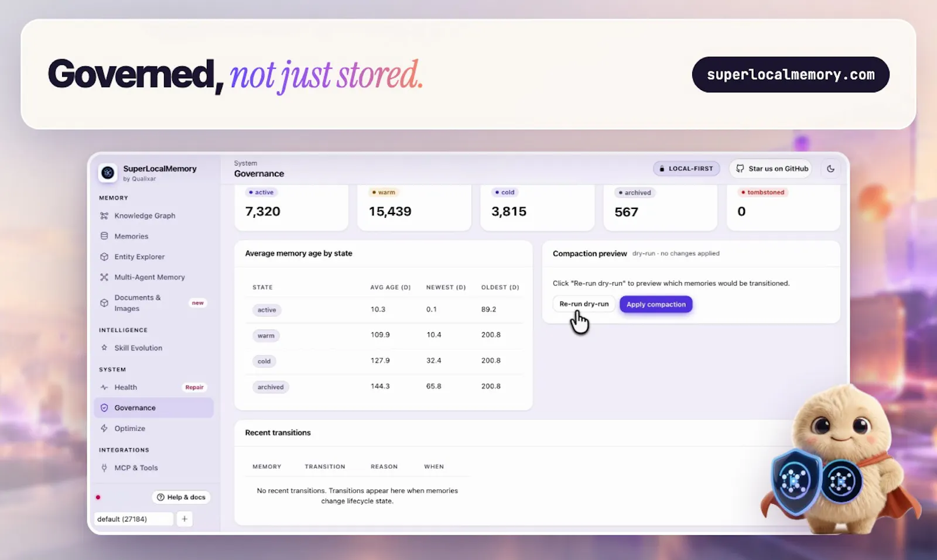The height and width of the screenshot is (560, 937).
Task: Click the Knowledge Graph sidebar icon
Action: point(104,216)
